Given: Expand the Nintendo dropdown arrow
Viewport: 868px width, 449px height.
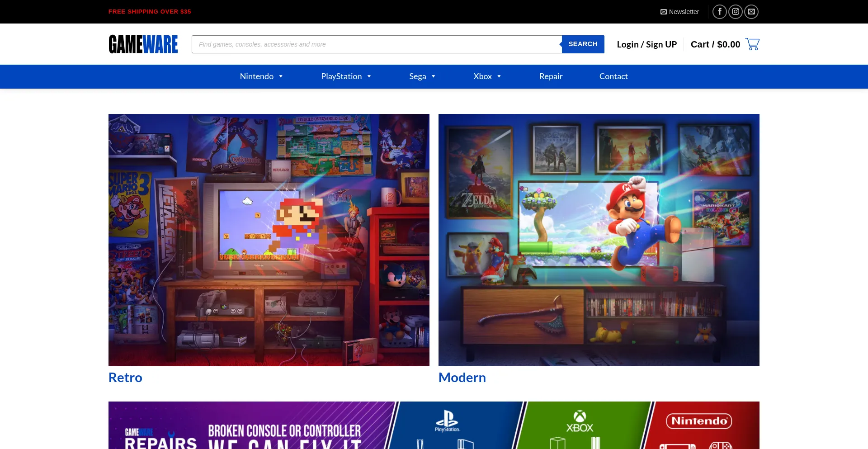Looking at the screenshot, I should click(x=281, y=76).
